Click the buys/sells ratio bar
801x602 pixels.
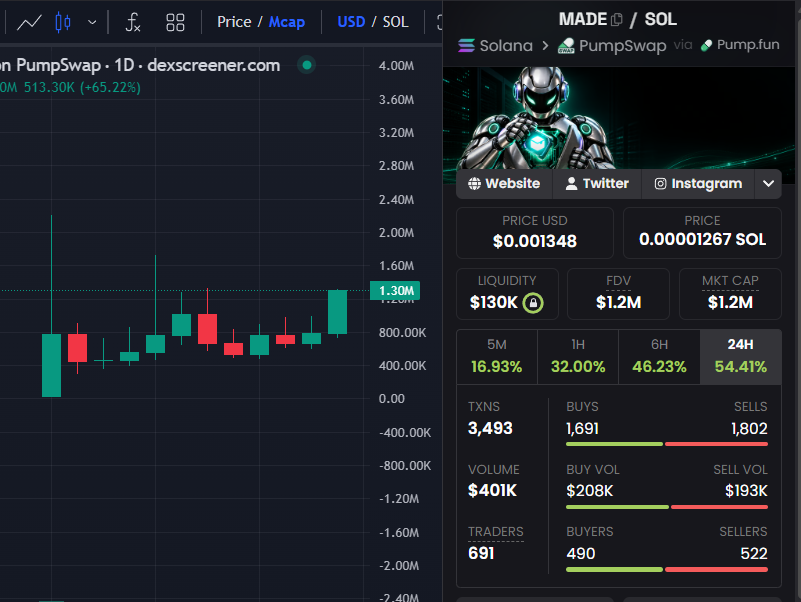667,444
